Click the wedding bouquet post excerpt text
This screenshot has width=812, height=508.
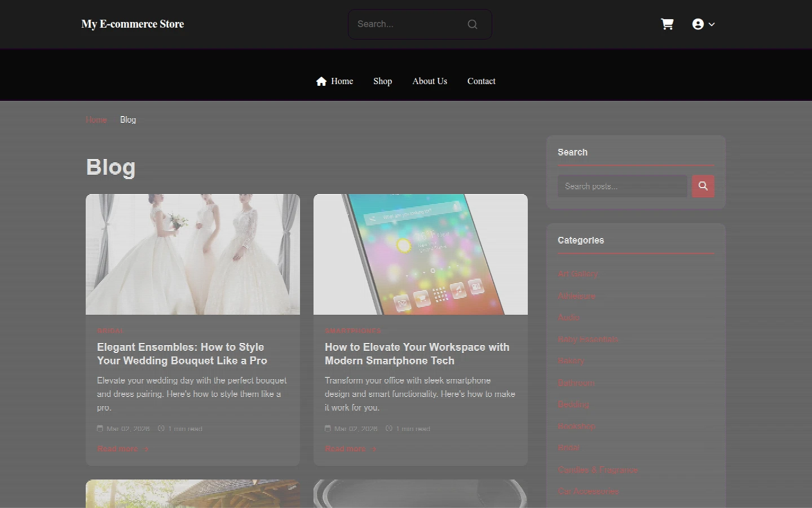pyautogui.click(x=192, y=394)
